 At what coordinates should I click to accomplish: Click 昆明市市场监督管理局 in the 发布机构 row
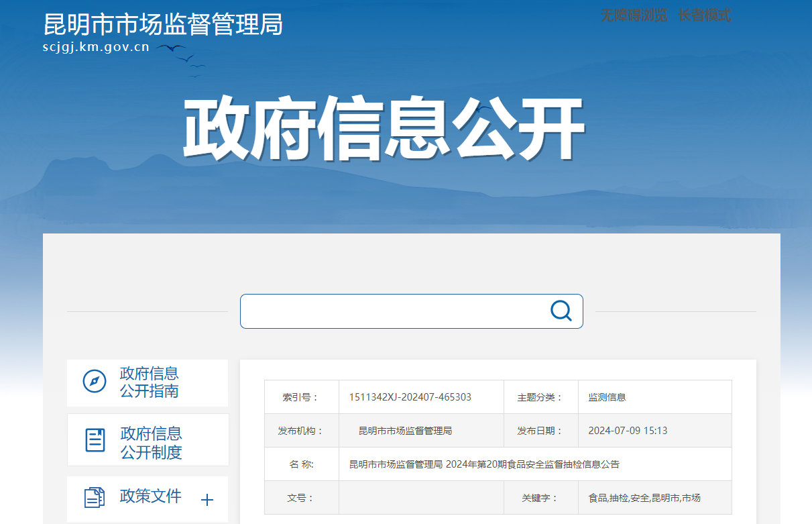pyautogui.click(x=405, y=431)
